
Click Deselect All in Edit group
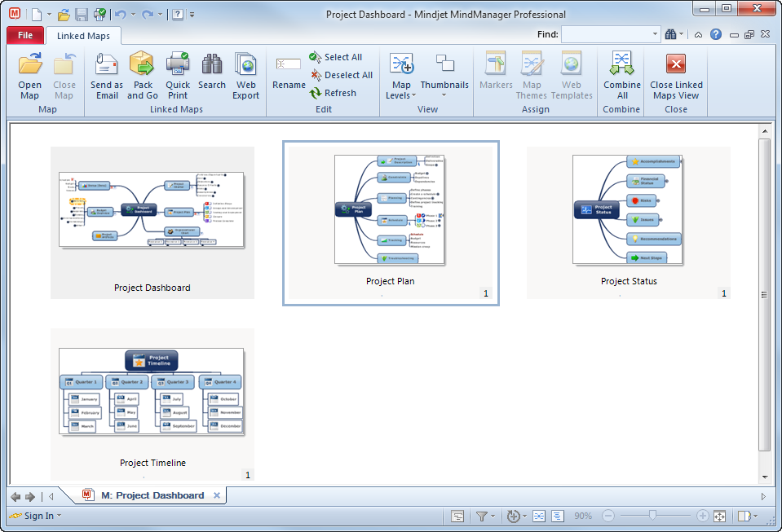(342, 75)
